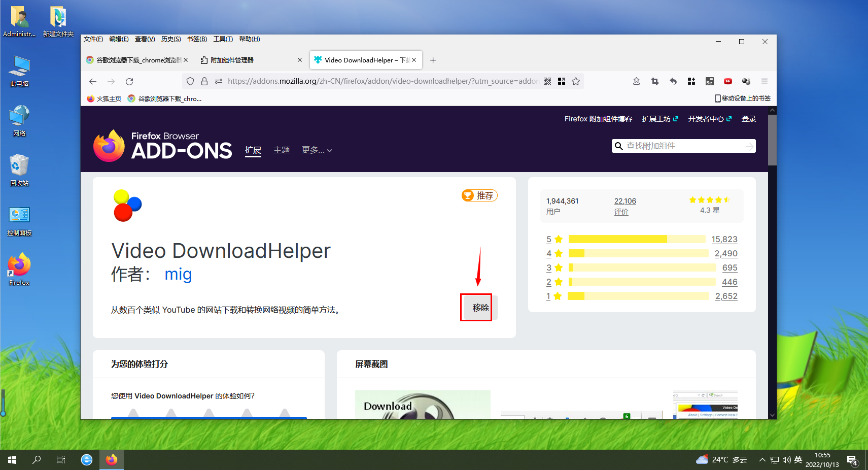Viewport: 868px width, 470px height.
Task: Click the Windows Start button
Action: coord(12,460)
